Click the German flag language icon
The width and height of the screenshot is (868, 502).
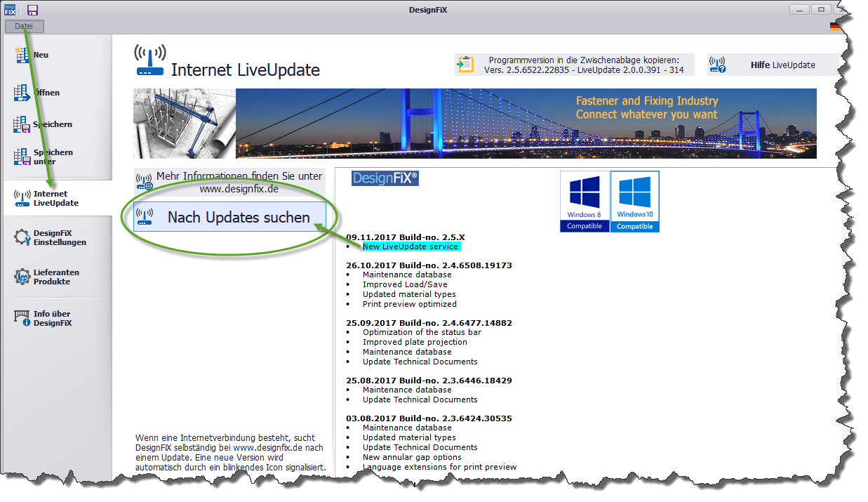835,27
